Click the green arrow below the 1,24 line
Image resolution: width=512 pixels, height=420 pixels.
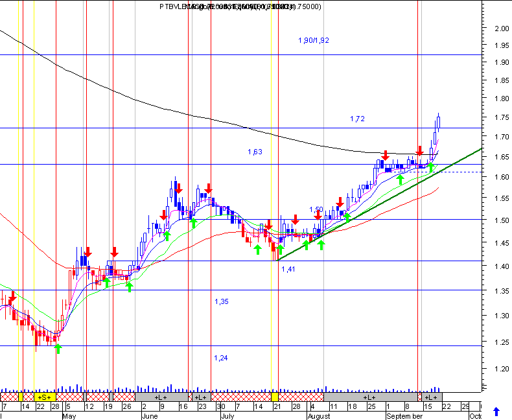pos(58,349)
